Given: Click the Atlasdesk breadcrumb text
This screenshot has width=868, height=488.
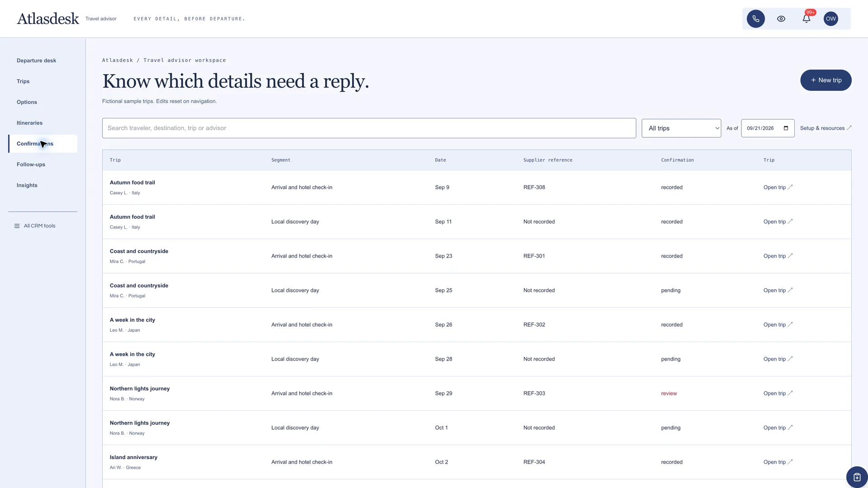Looking at the screenshot, I should pyautogui.click(x=118, y=60).
